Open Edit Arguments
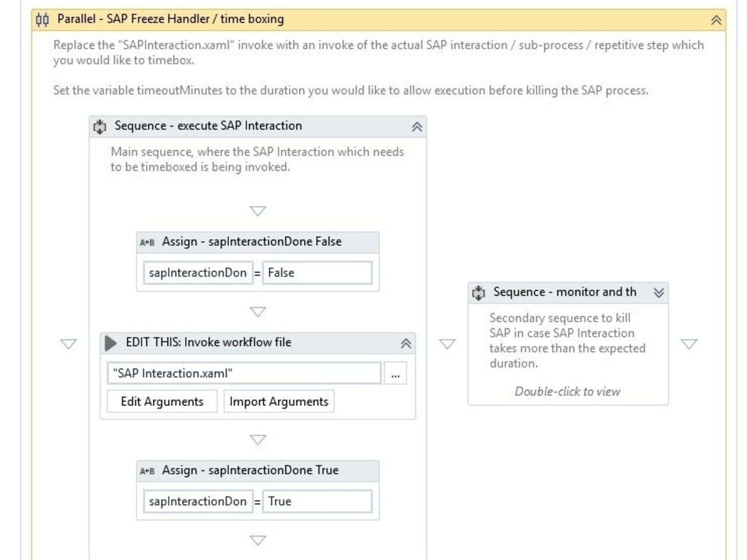Screen dimensions: 747x560 [x=162, y=401]
